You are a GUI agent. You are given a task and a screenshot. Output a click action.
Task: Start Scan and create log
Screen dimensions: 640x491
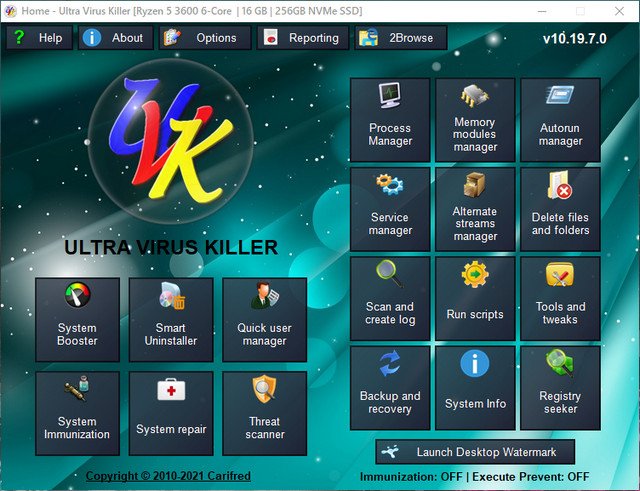click(x=390, y=298)
